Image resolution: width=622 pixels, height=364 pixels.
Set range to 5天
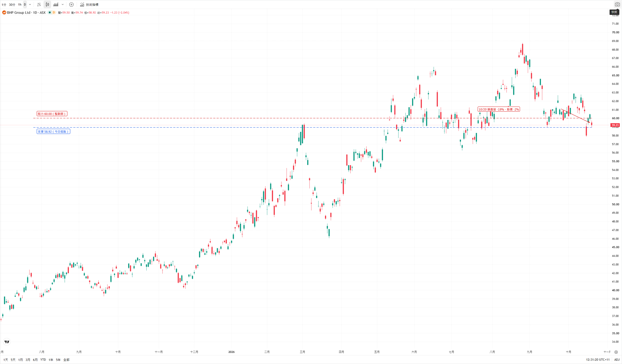pos(13,360)
